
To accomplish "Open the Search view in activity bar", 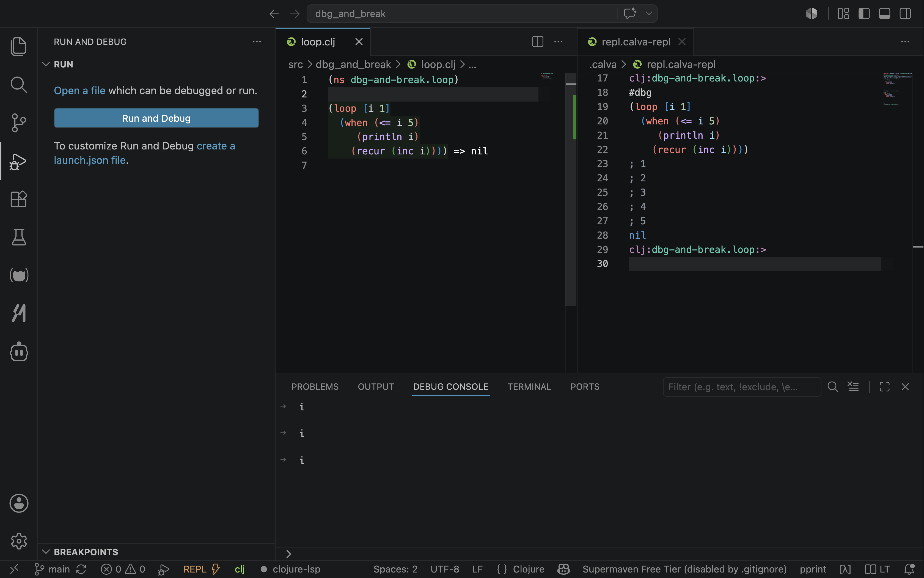I will (19, 84).
